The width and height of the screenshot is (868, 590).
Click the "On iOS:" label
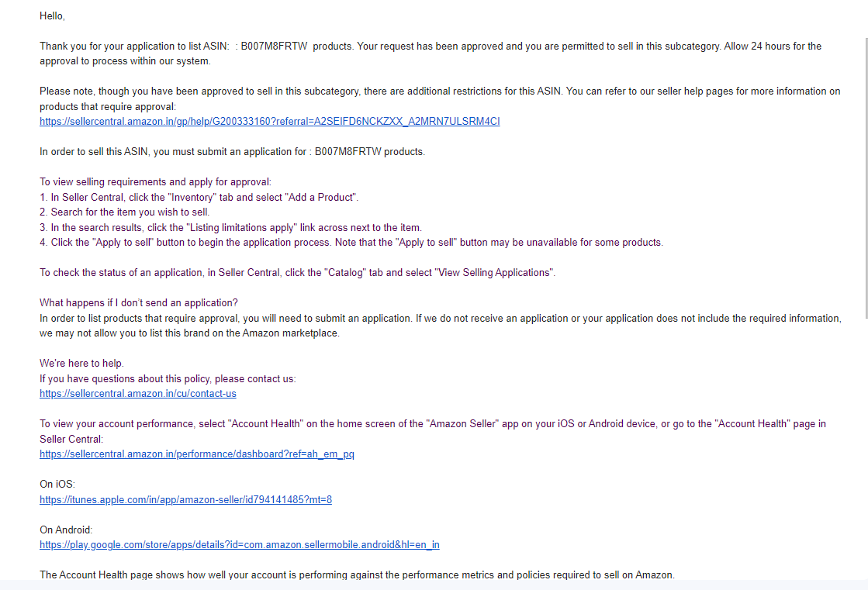(57, 484)
